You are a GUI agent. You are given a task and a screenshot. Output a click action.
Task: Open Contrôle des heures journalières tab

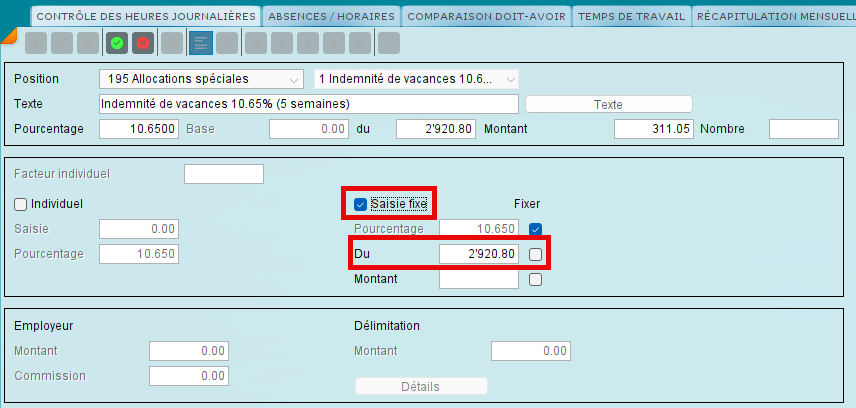(146, 16)
